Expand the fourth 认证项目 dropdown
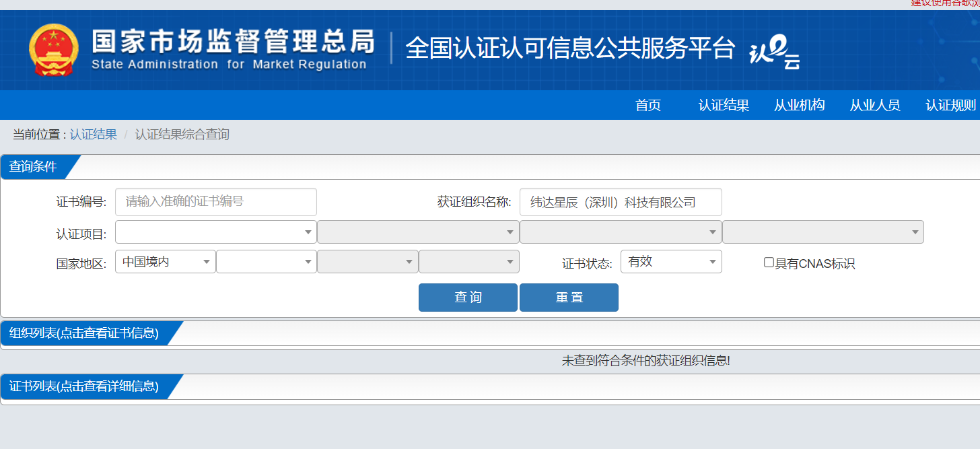The height and width of the screenshot is (449, 980). 823,232
